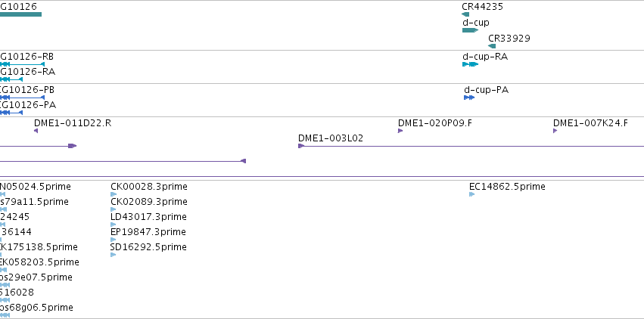Click the d-cup-PA label
The width and height of the screenshot is (644, 319).
click(487, 90)
